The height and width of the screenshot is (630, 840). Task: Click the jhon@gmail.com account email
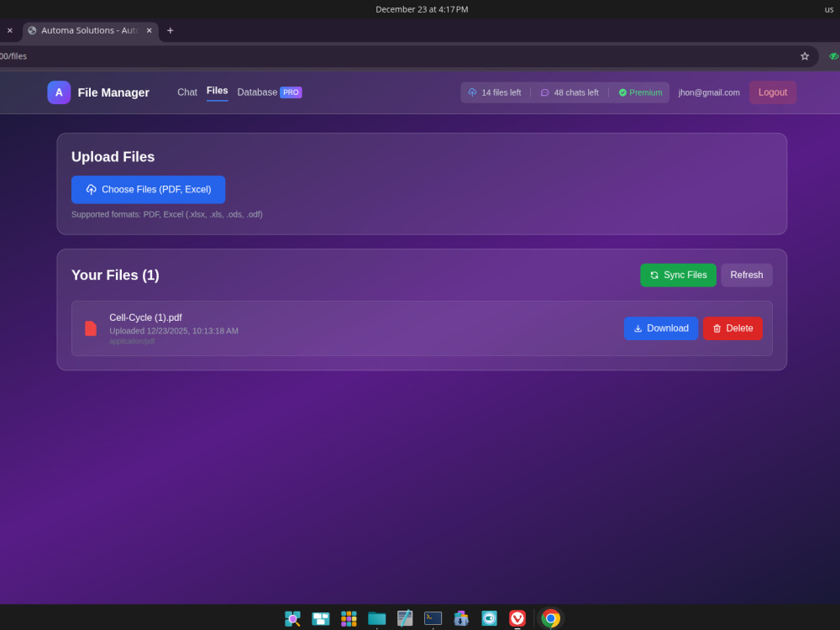tap(709, 92)
